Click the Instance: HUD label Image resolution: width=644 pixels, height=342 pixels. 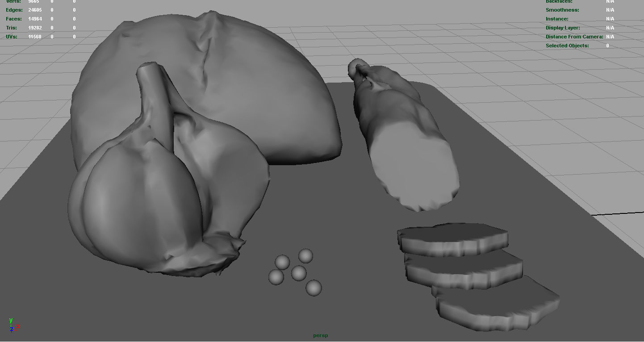click(x=557, y=19)
